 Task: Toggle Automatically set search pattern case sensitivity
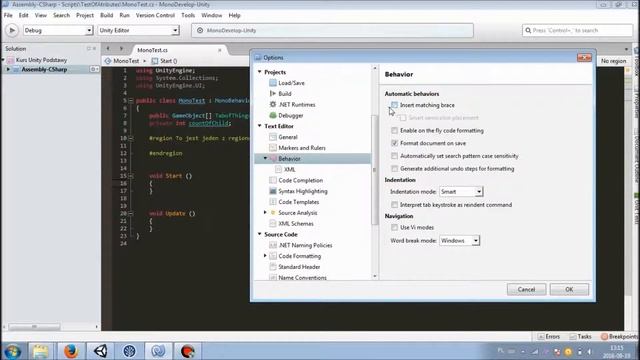(x=394, y=156)
